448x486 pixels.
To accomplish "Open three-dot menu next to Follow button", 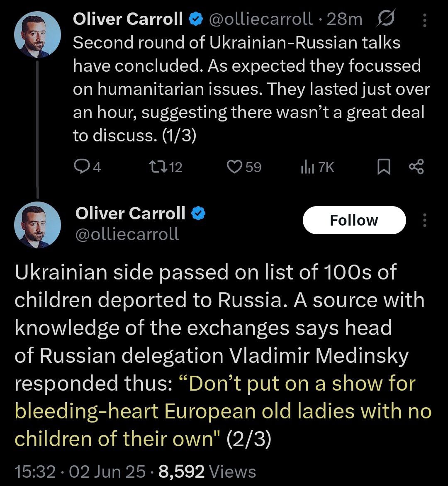I will tap(424, 220).
